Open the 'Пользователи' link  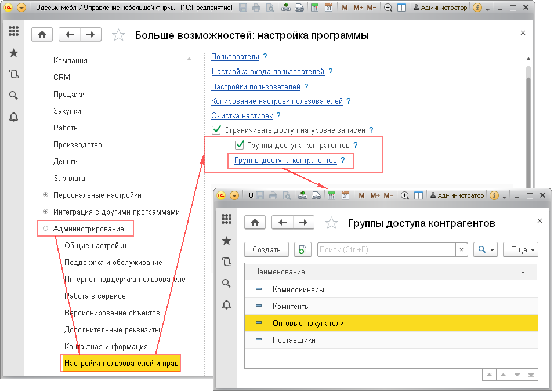point(235,57)
